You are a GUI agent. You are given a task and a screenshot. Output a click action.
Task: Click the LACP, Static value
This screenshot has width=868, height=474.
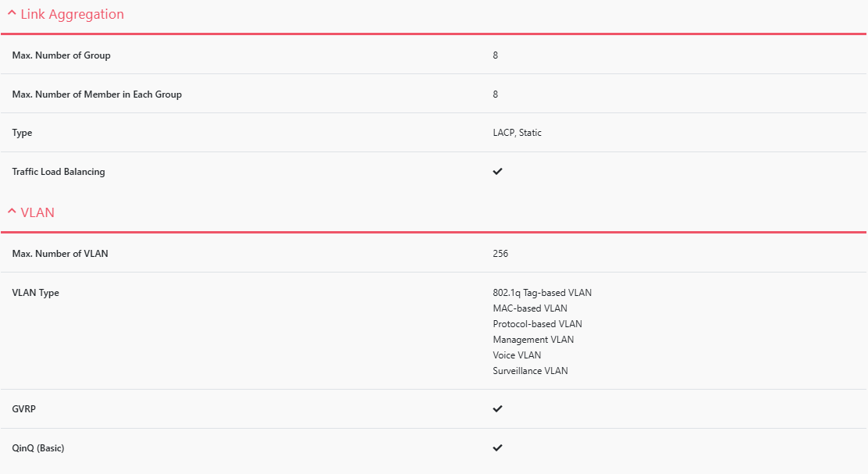pyautogui.click(x=517, y=133)
